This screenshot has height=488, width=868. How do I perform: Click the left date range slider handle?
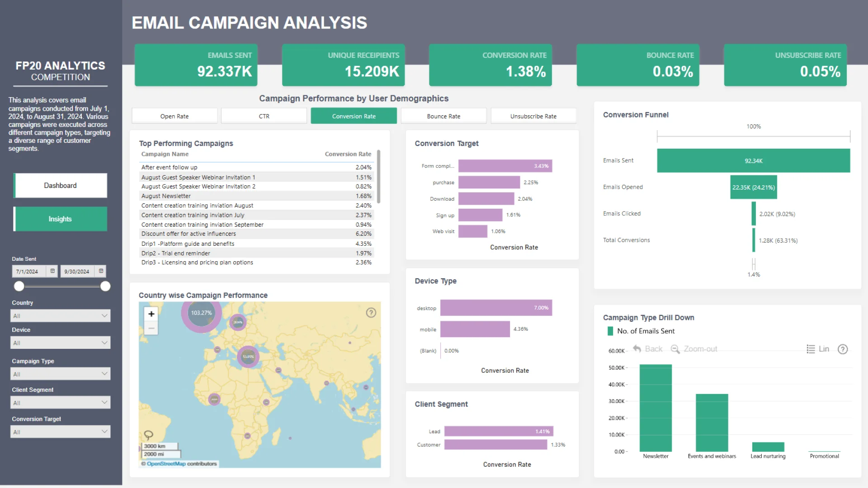(19, 286)
